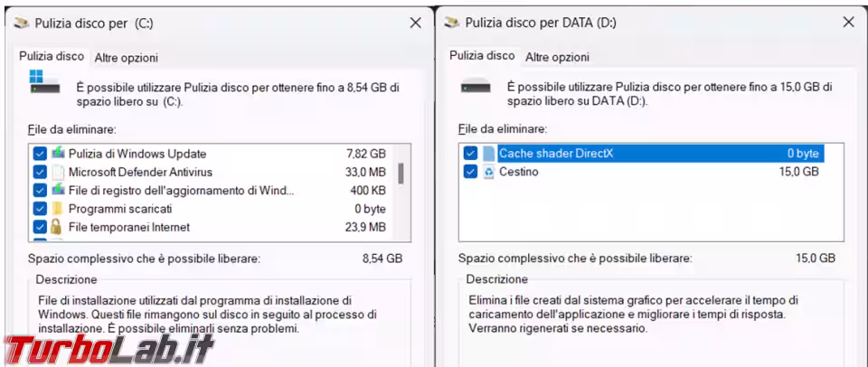The width and height of the screenshot is (868, 367).
Task: Toggle the Cache shader DirectX checkbox
Action: click(470, 154)
